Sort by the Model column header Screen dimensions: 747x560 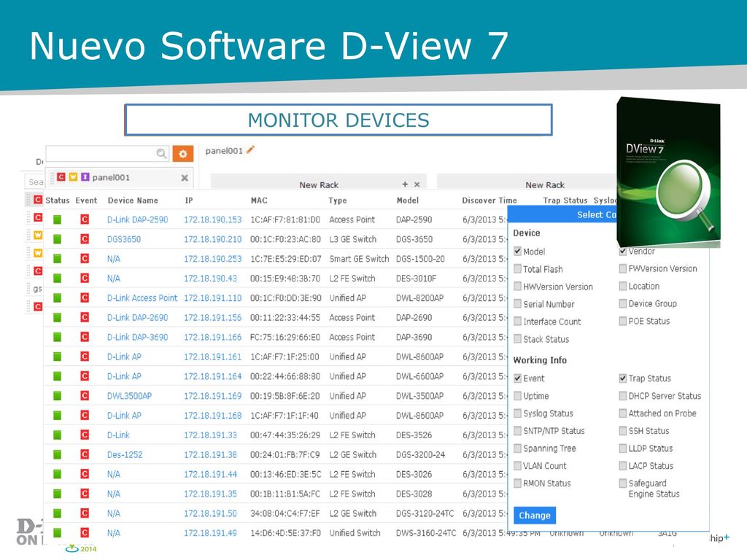pyautogui.click(x=408, y=201)
